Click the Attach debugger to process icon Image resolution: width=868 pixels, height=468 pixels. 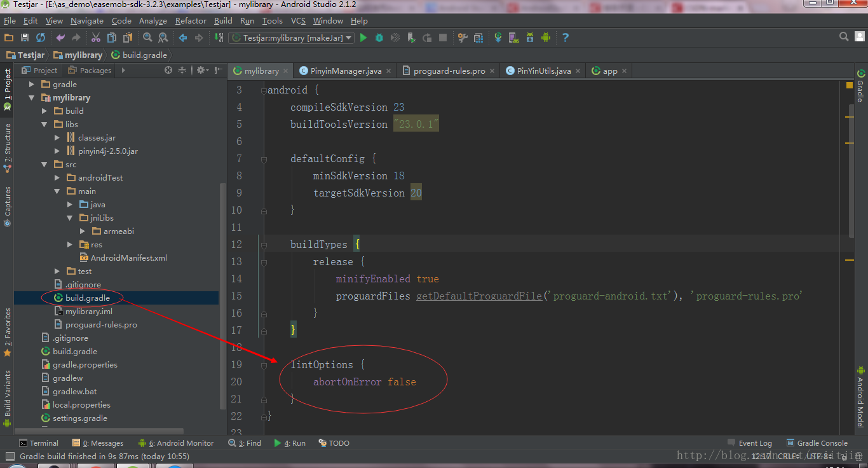(x=411, y=38)
